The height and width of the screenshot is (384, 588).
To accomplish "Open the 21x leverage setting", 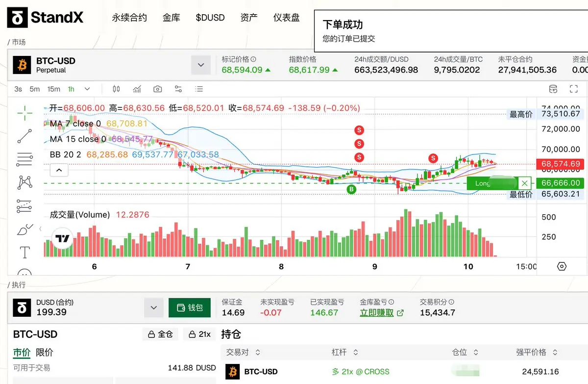I will tap(200, 334).
